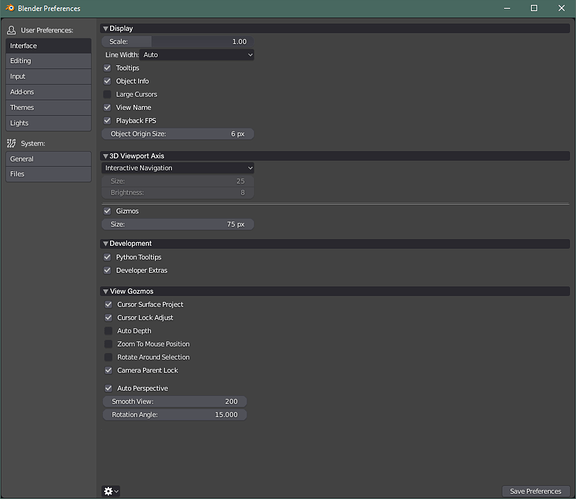Screen dimensions: 576x499
Task: Maximize the Blender Preferences window
Action: click(534, 8)
